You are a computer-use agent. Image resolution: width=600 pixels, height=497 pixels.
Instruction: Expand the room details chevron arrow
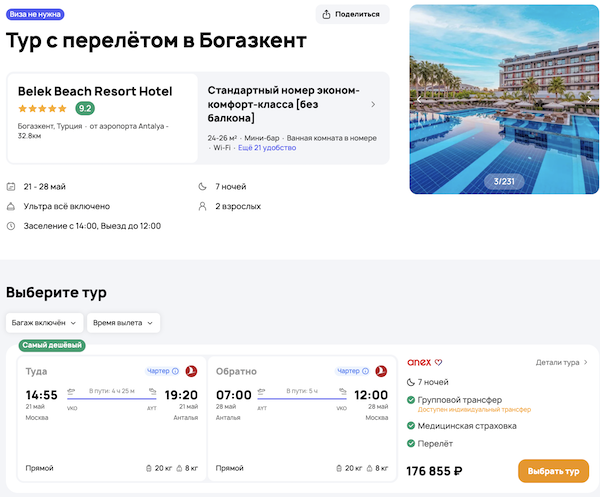click(x=373, y=104)
